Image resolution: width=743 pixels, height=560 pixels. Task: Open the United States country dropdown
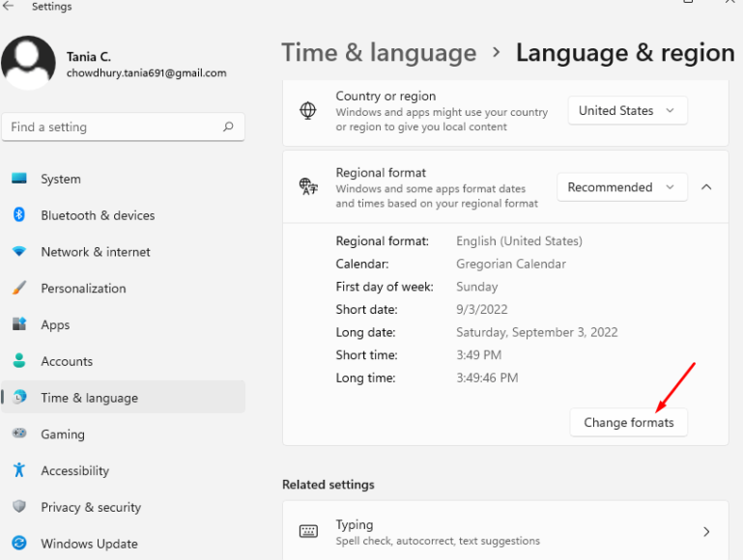point(627,111)
